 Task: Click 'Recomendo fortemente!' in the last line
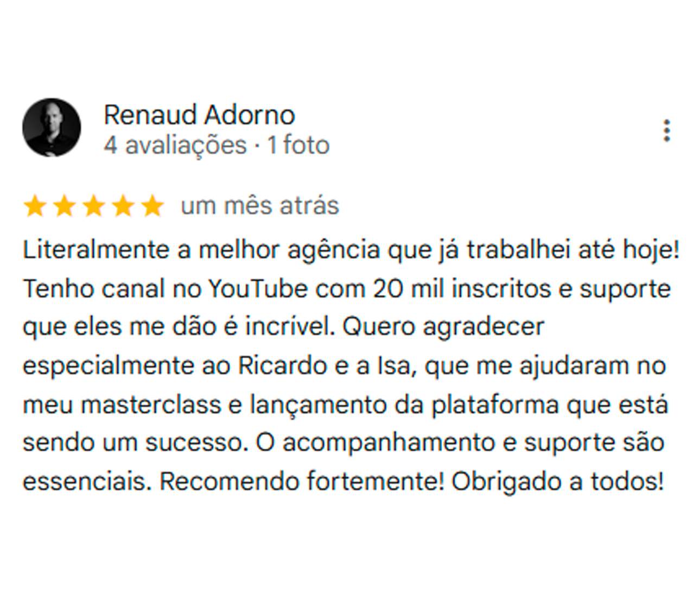(x=302, y=482)
